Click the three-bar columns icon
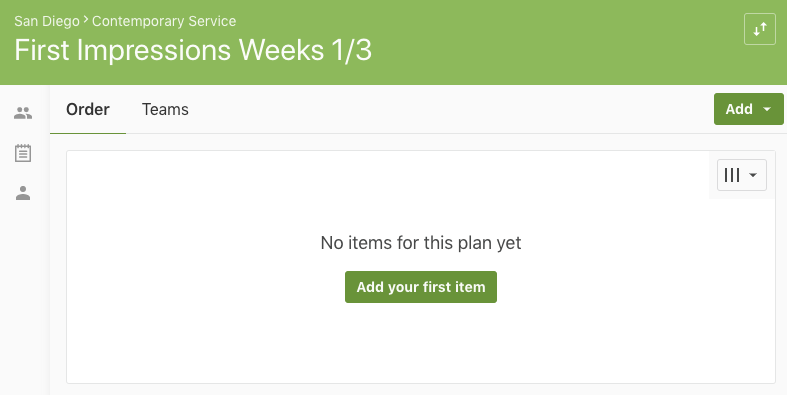Viewport: 787px width, 395px height. pos(732,175)
